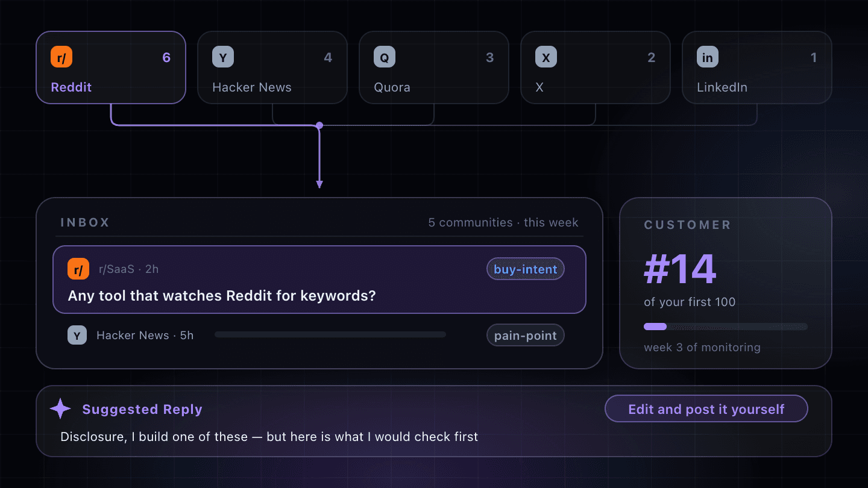
Task: Select the LinkedIn source card
Action: 757,67
